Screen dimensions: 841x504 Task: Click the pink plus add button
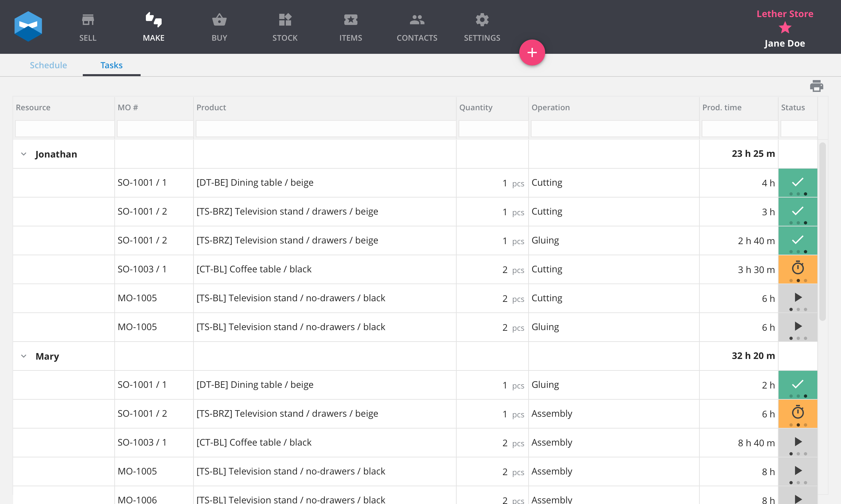532,52
